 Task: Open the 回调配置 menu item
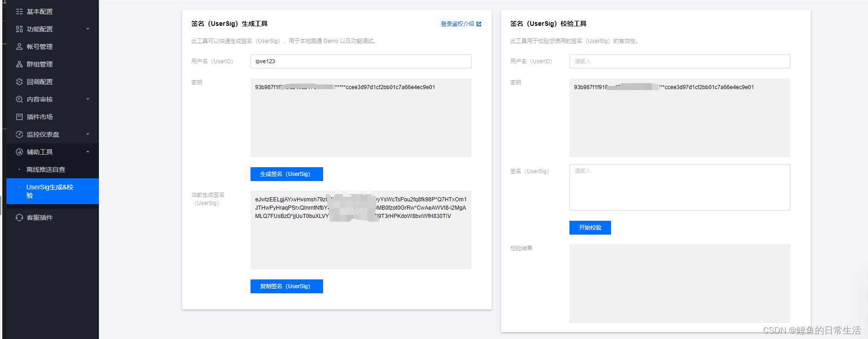pyautogui.click(x=53, y=82)
